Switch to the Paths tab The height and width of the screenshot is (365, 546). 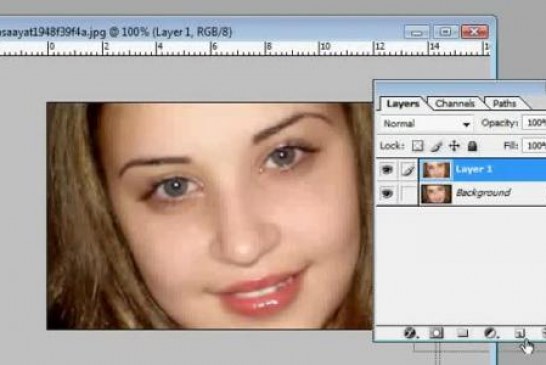pyautogui.click(x=504, y=103)
